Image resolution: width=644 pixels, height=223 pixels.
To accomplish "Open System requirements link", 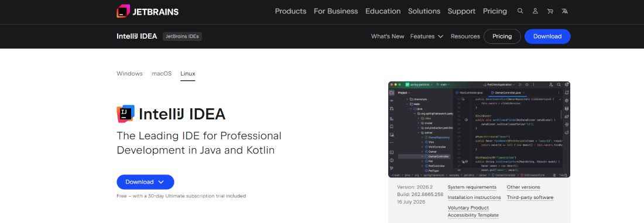I will click(472, 187).
